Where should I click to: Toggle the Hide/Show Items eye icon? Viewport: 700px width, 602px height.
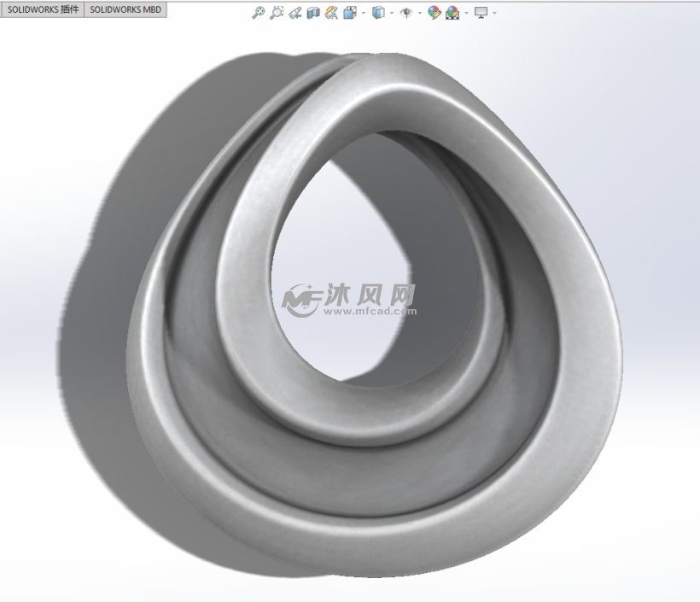coord(406,13)
